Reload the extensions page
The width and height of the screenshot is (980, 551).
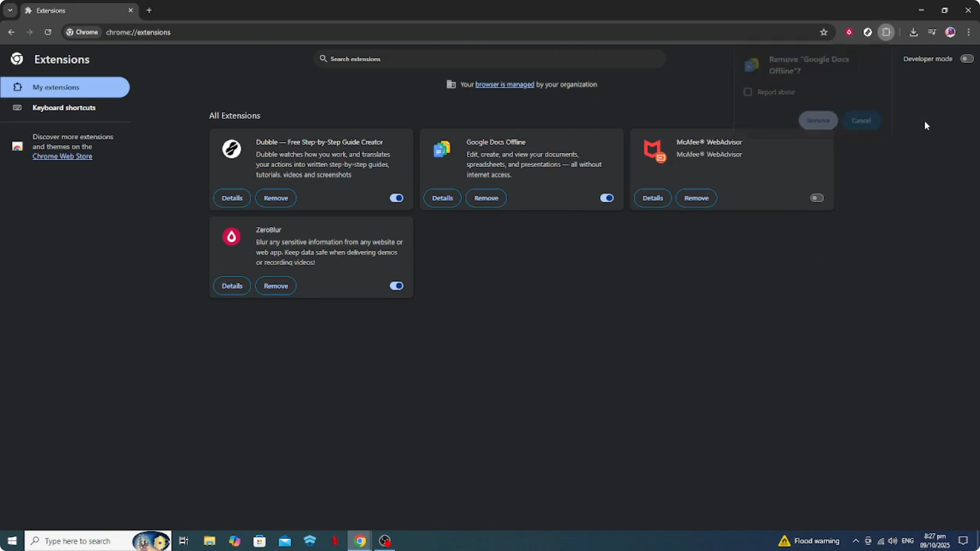pos(48,32)
